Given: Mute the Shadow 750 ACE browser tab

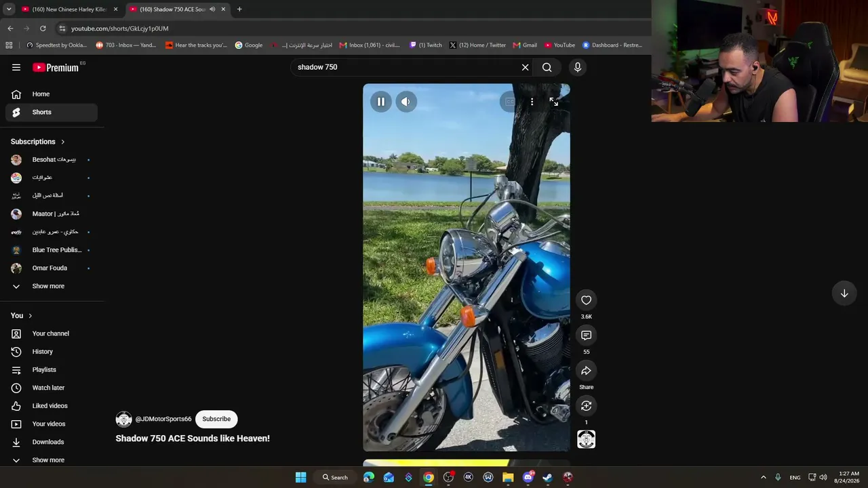Looking at the screenshot, I should coord(212,9).
